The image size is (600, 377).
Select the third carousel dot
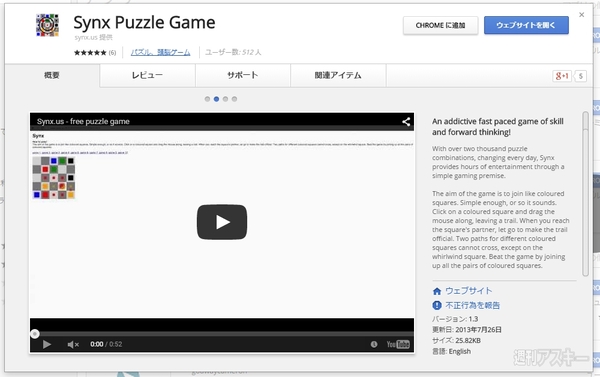coord(225,99)
